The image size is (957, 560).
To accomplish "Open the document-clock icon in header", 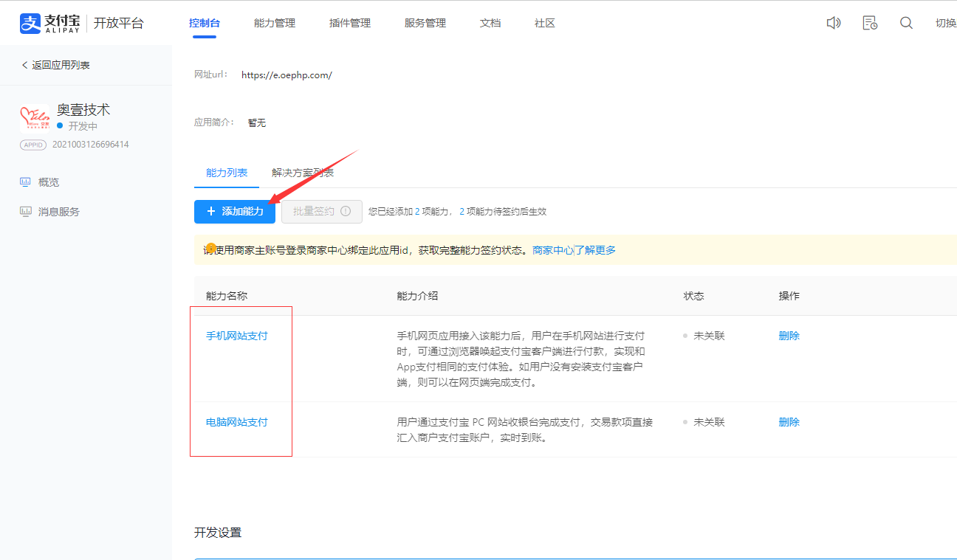I will click(x=870, y=23).
